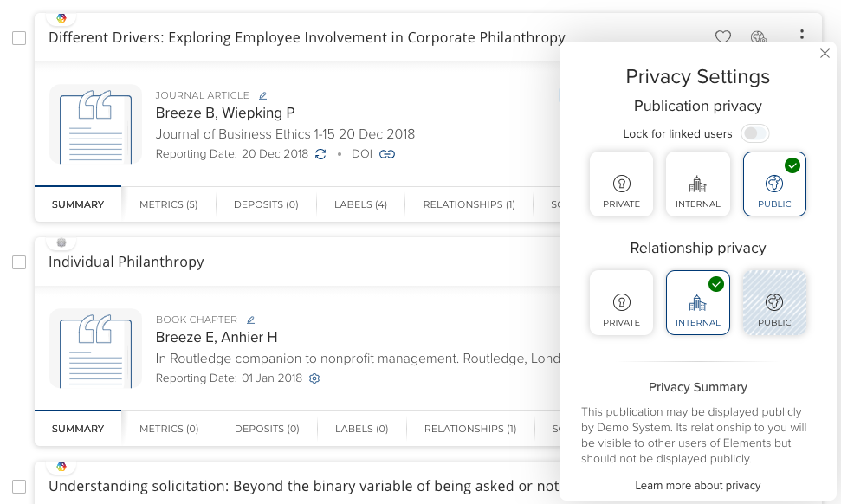Viewport: 841px width, 504px height.
Task: Click the heart favourite icon on Different Drivers
Action: (722, 37)
